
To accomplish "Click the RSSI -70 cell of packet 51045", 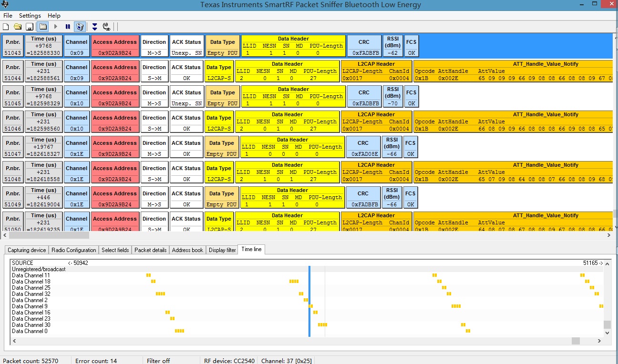I will pyautogui.click(x=393, y=97).
